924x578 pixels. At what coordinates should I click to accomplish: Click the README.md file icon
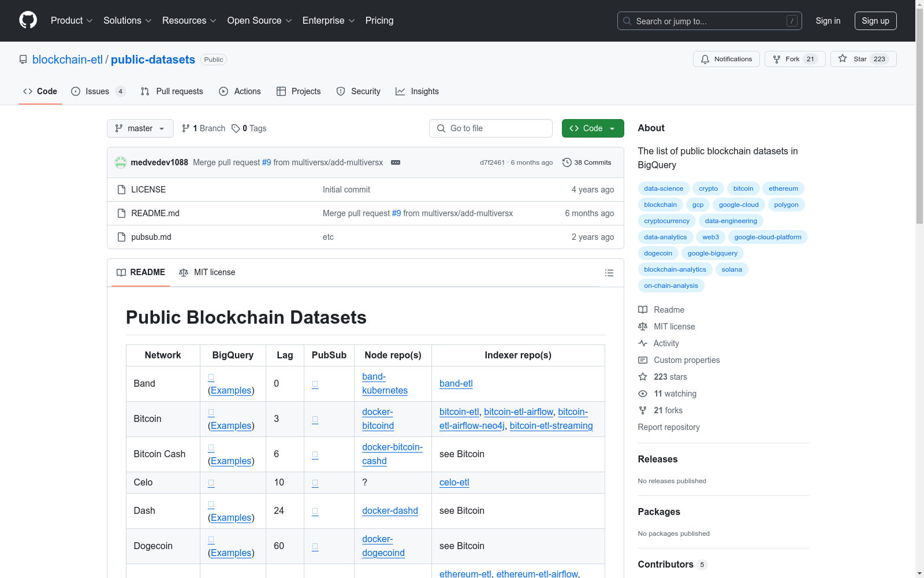pyautogui.click(x=121, y=213)
